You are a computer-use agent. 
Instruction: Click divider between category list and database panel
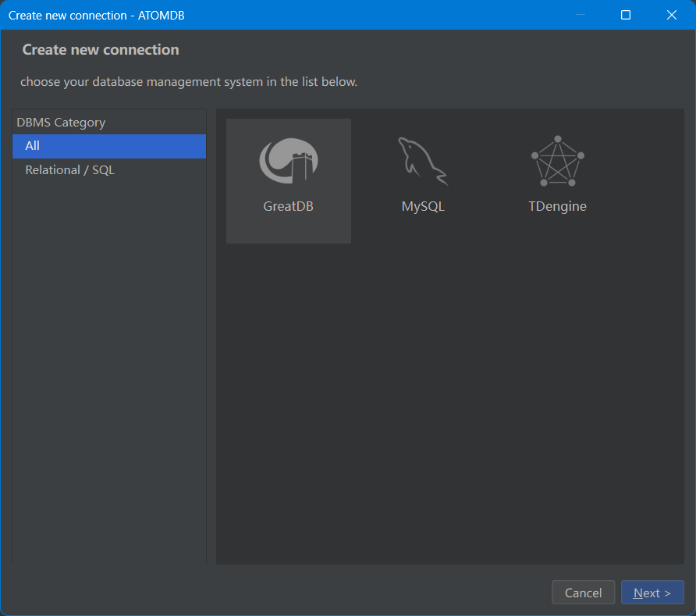[211, 336]
